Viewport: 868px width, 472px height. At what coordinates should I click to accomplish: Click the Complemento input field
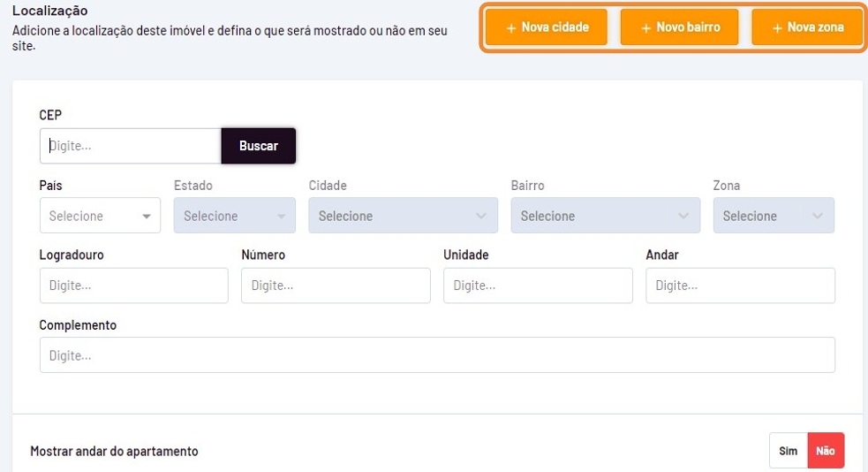click(437, 355)
